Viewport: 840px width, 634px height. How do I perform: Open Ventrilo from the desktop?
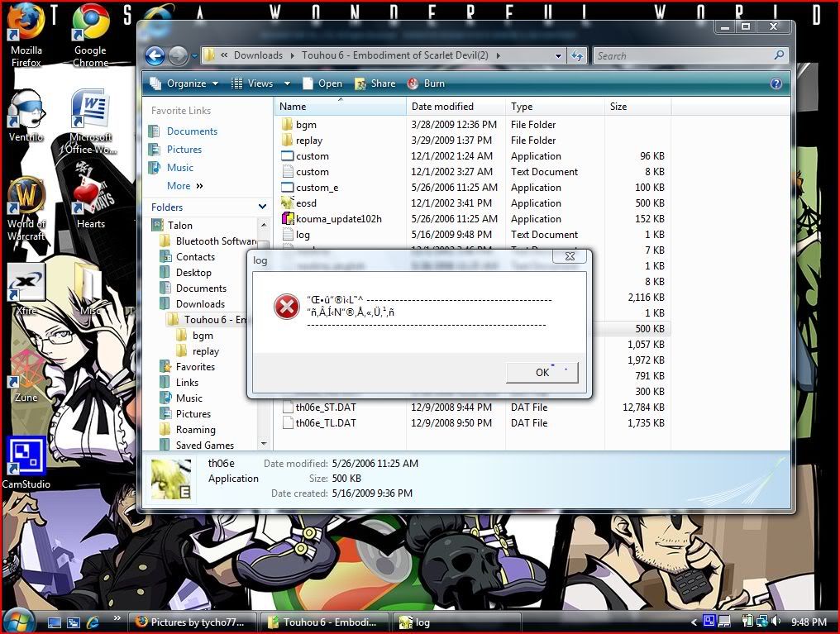tap(26, 108)
